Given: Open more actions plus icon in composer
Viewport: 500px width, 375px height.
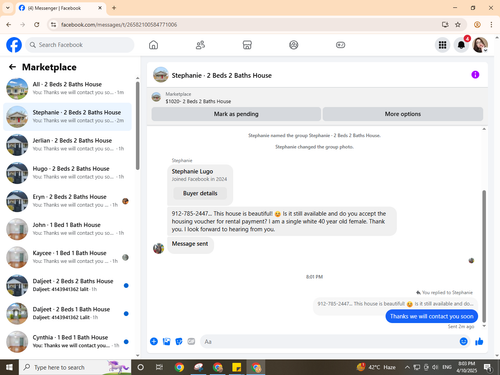Looking at the screenshot, I should [x=154, y=341].
